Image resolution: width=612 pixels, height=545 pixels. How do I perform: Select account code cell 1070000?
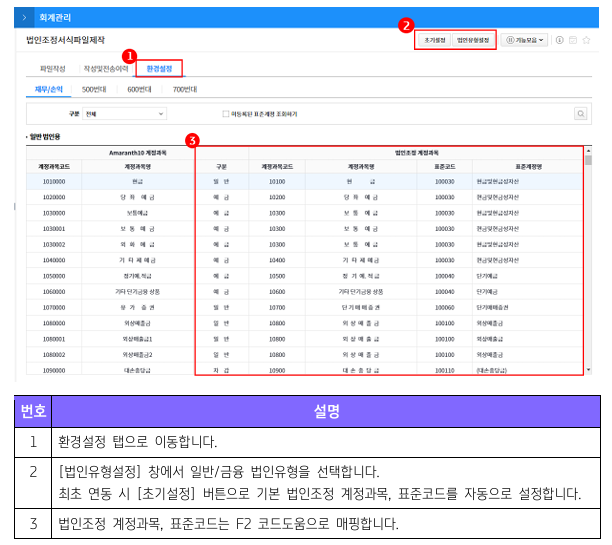pos(54,308)
